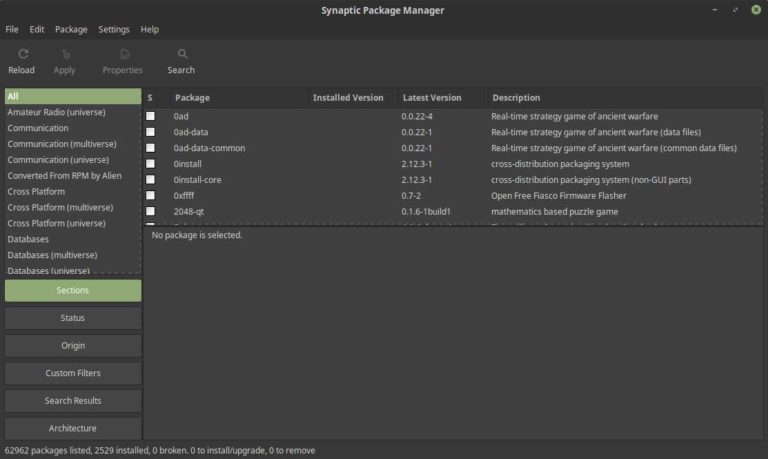The image size is (768, 459).
Task: Switch to the Sections filter view
Action: click(73, 290)
